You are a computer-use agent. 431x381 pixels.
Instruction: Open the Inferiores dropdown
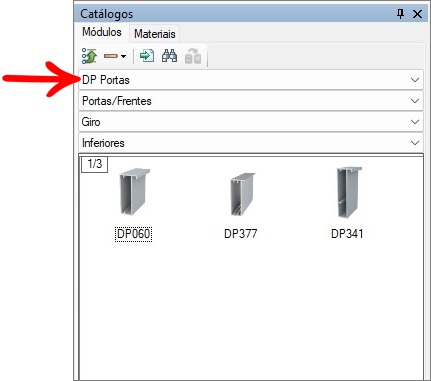[x=251, y=143]
